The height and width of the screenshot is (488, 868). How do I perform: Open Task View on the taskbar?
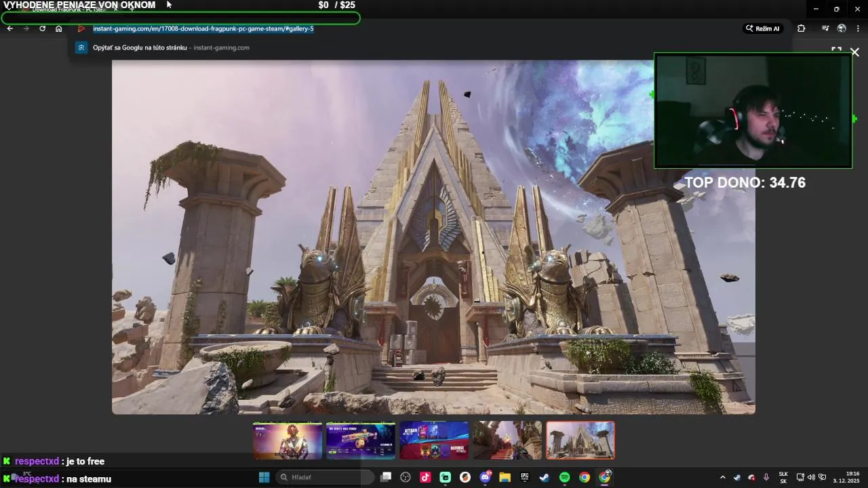coord(386,477)
